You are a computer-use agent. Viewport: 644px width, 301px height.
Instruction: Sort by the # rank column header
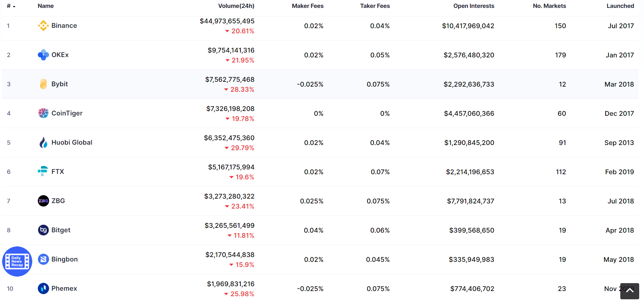11,6
